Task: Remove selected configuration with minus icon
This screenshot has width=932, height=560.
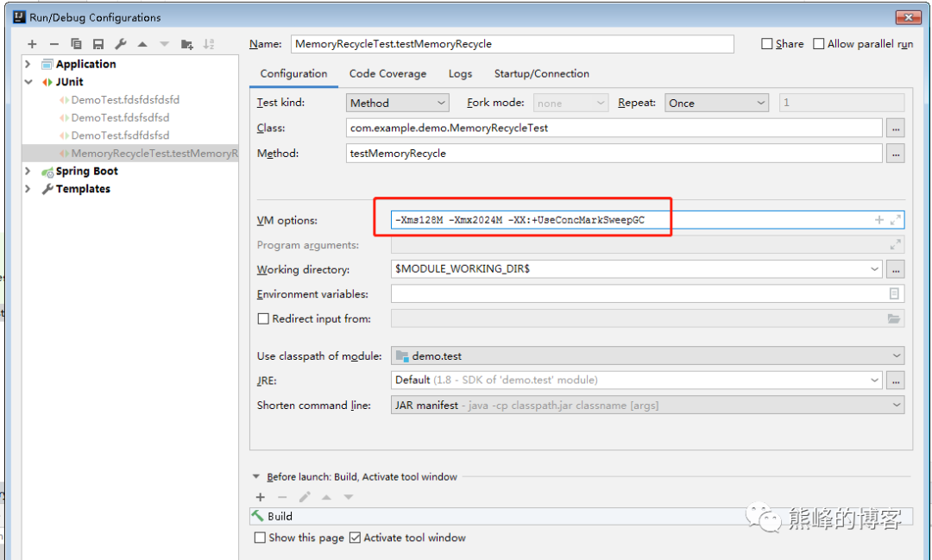Action: click(54, 44)
